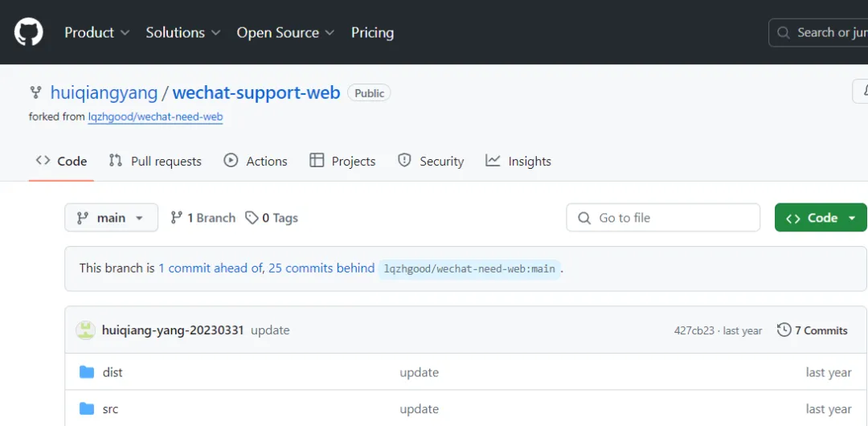Click the branch icon for 1 Branch
Viewport: 868px width, 426px height.
[176, 218]
